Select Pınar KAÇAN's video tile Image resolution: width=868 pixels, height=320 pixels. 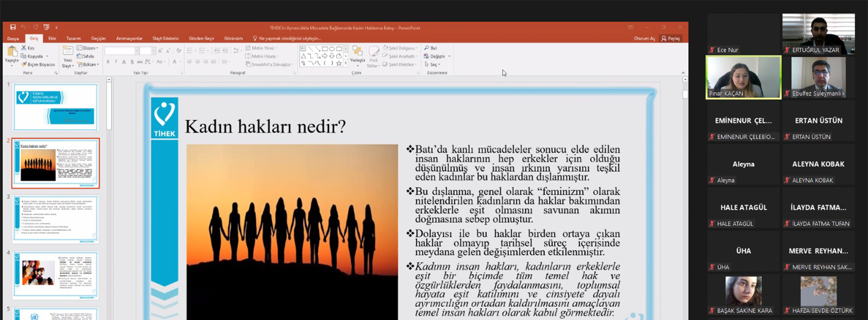point(744,77)
